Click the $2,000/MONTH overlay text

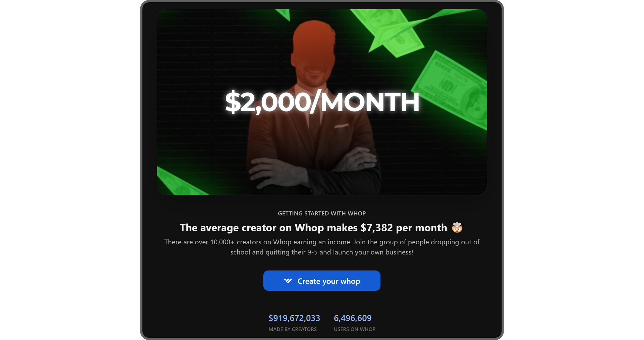tap(322, 102)
